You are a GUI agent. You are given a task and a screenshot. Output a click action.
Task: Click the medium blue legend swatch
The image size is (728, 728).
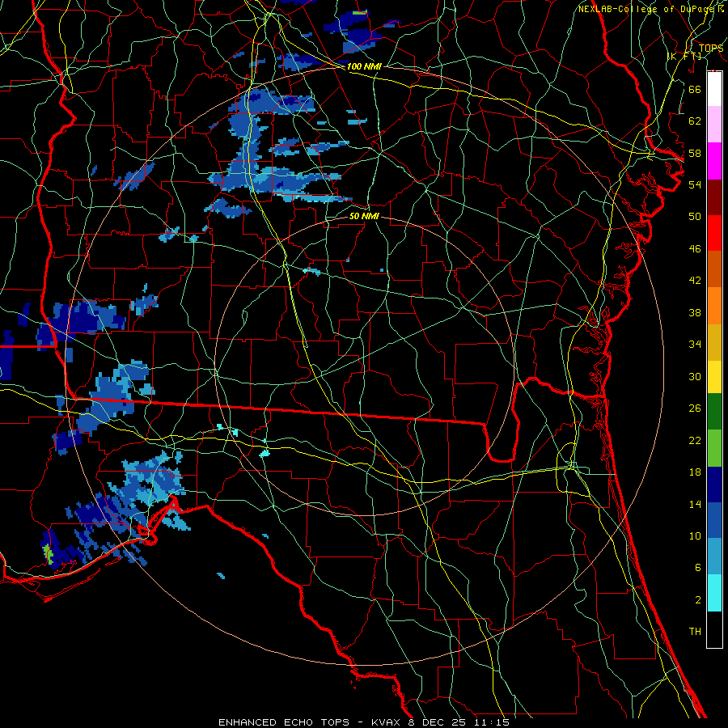coord(714,520)
